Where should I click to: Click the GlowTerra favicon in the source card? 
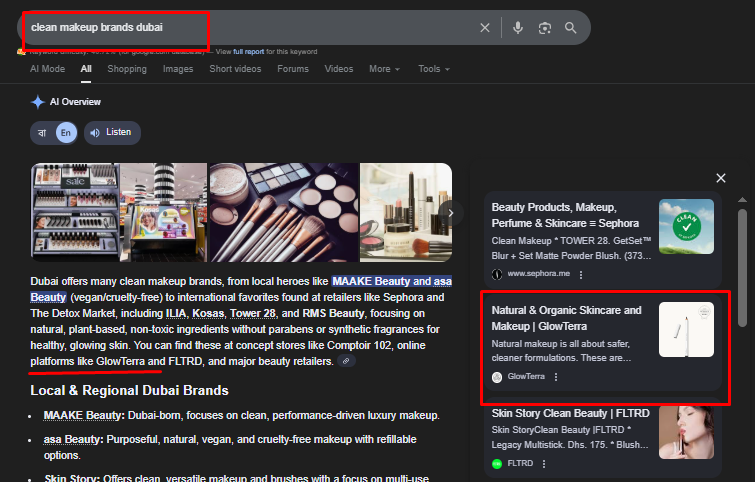pos(497,377)
